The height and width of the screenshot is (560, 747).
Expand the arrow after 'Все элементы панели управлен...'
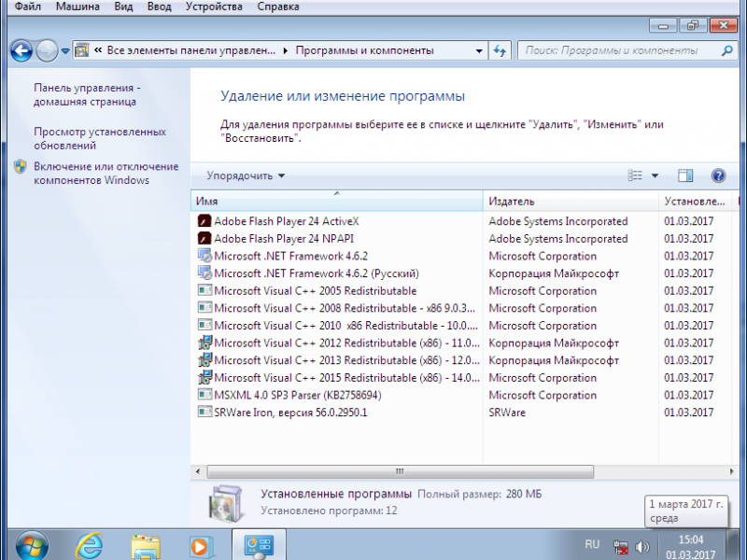(286, 50)
